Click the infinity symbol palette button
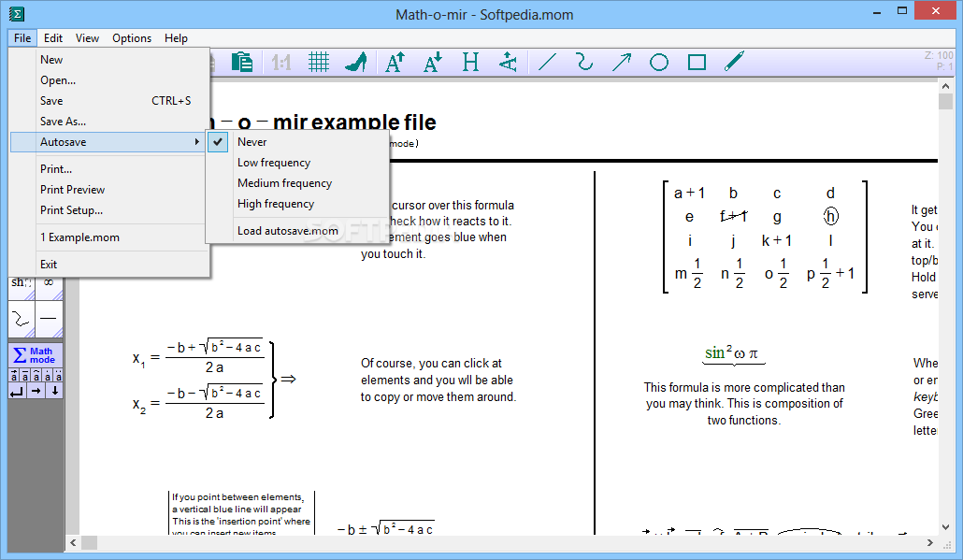The width and height of the screenshot is (963, 560). pyautogui.click(x=50, y=288)
